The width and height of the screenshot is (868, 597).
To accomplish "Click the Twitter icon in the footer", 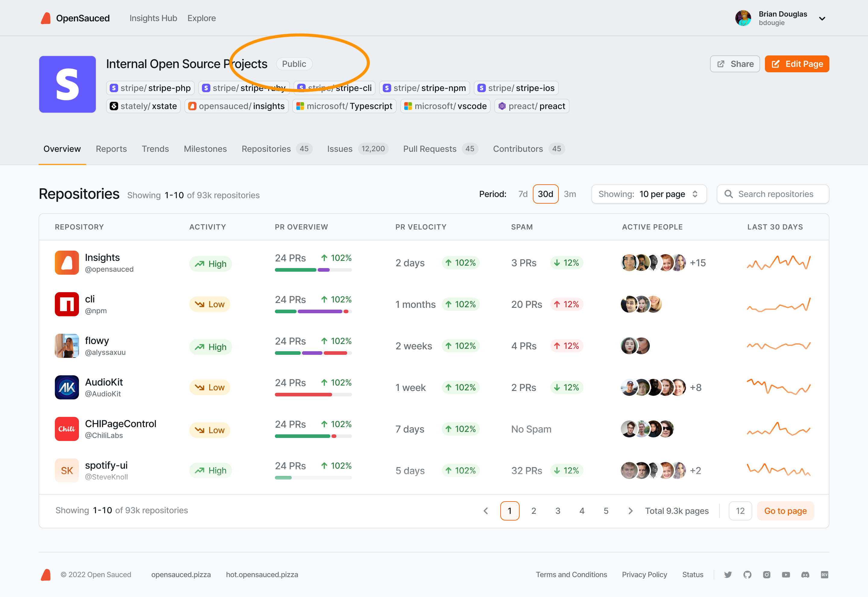I will [x=728, y=574].
